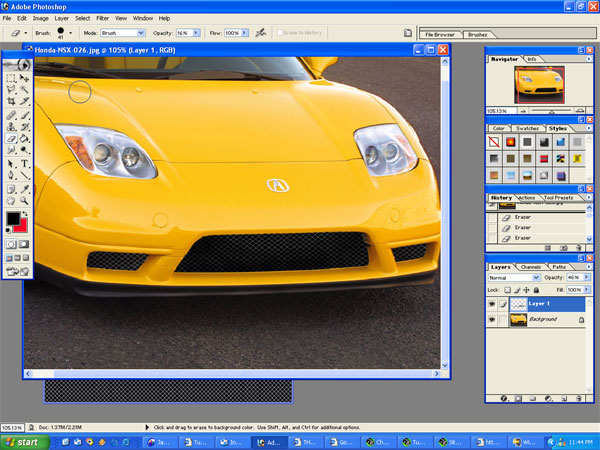Click the airbrush icon in options bar
The height and width of the screenshot is (450, 600).
tap(261, 33)
